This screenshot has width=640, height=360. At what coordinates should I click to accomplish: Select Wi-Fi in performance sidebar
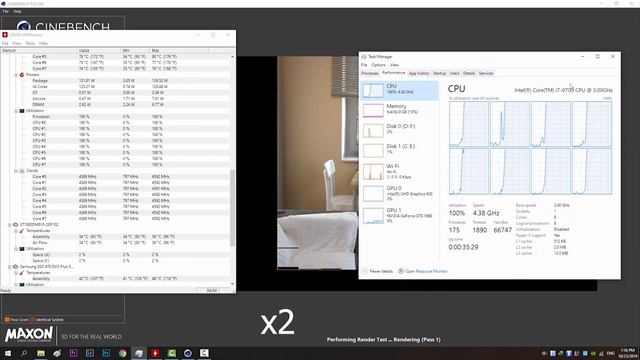400,171
